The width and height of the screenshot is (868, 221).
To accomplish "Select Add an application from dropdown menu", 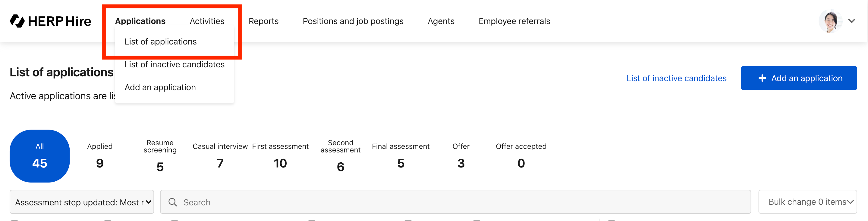I will click(160, 87).
